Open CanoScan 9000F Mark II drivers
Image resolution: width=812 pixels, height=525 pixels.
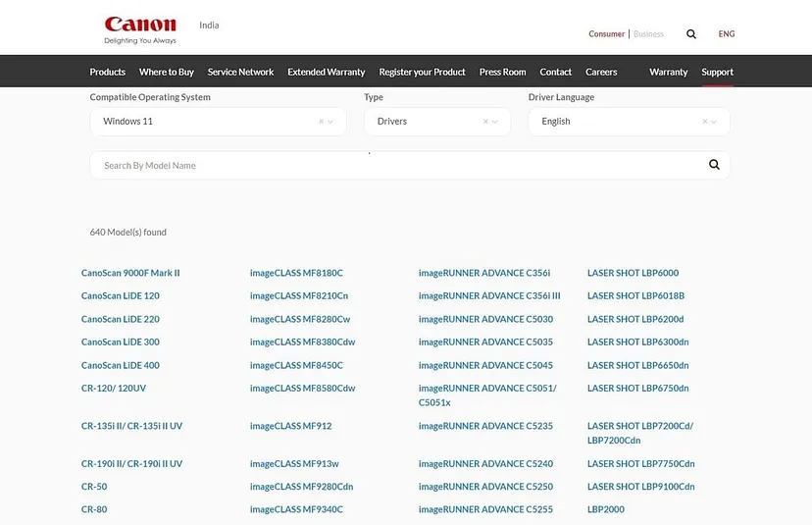(130, 273)
